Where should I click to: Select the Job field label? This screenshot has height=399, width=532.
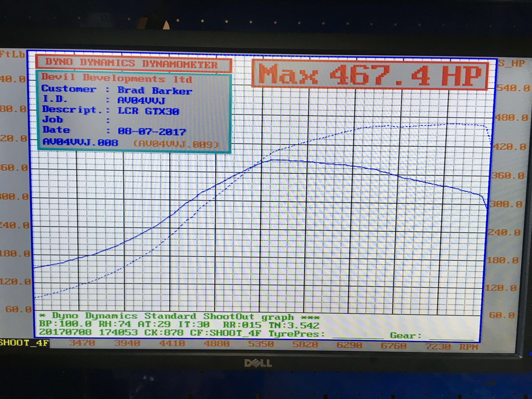coord(53,119)
